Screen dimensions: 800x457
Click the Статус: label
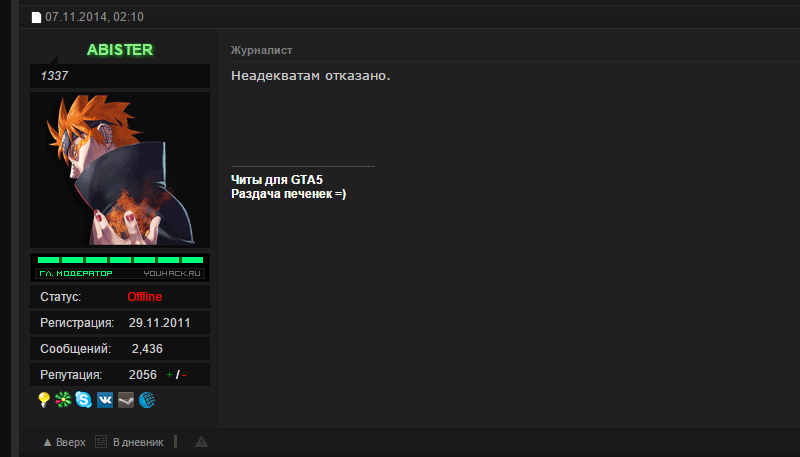(60, 297)
